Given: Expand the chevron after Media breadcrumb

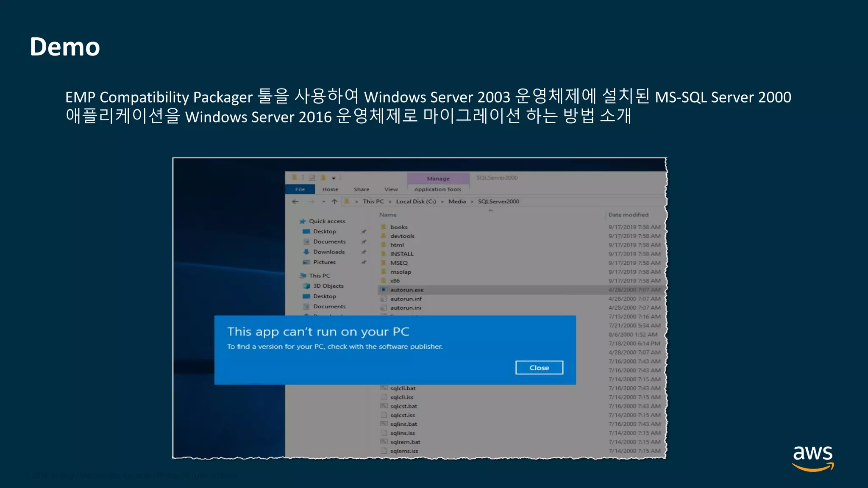Looking at the screenshot, I should coord(472,202).
